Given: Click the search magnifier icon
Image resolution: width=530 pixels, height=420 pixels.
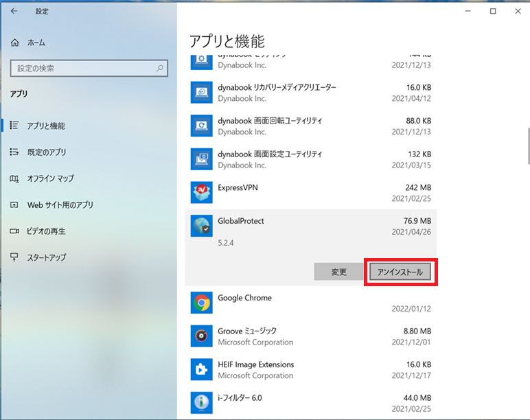Looking at the screenshot, I should coord(160,69).
